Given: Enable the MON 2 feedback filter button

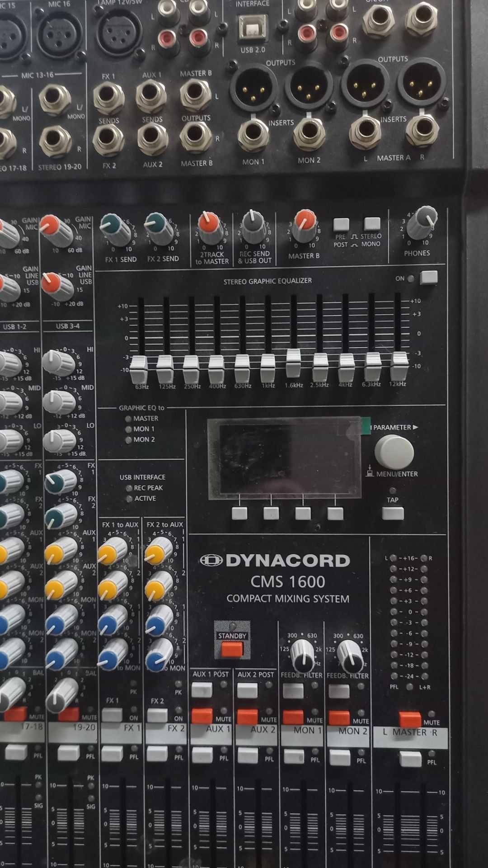Looking at the screenshot, I should (x=339, y=691).
